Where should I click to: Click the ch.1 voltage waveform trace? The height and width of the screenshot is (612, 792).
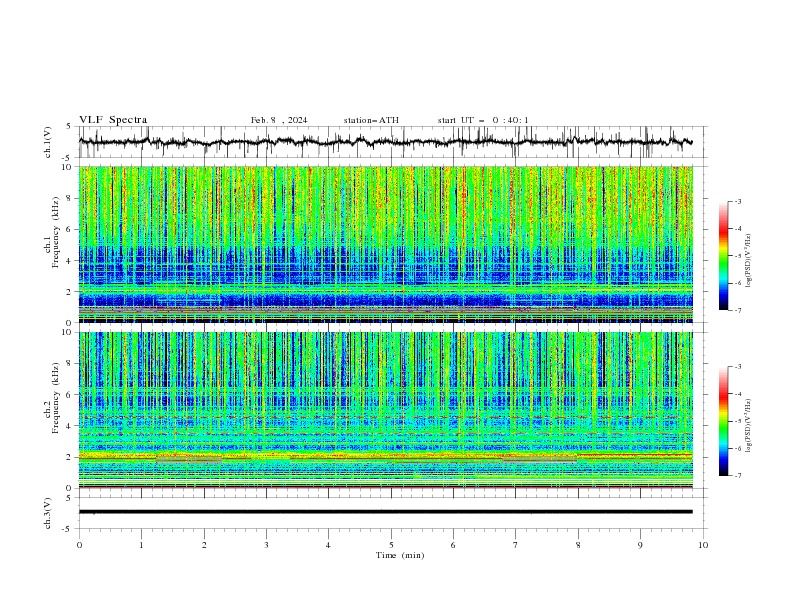pyautogui.click(x=385, y=142)
